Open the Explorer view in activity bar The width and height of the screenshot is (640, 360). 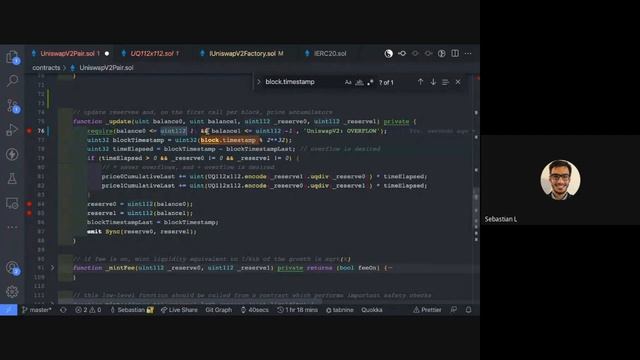tap(12, 57)
